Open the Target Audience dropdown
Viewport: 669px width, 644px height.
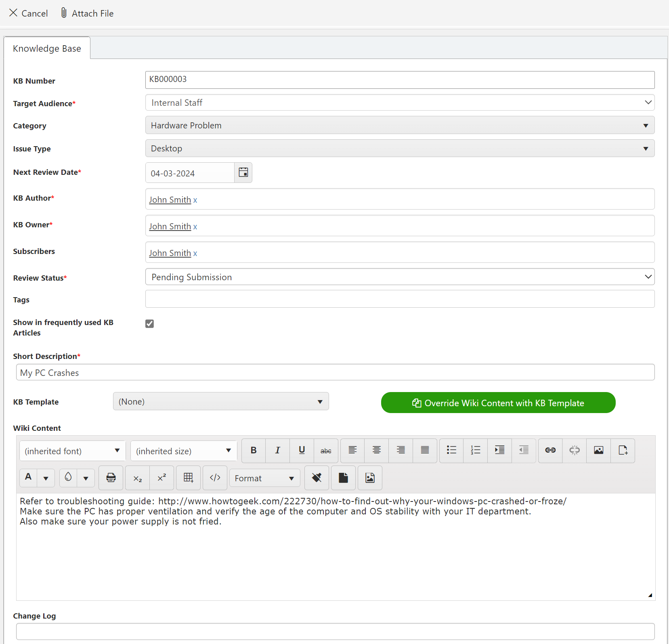[x=400, y=103]
